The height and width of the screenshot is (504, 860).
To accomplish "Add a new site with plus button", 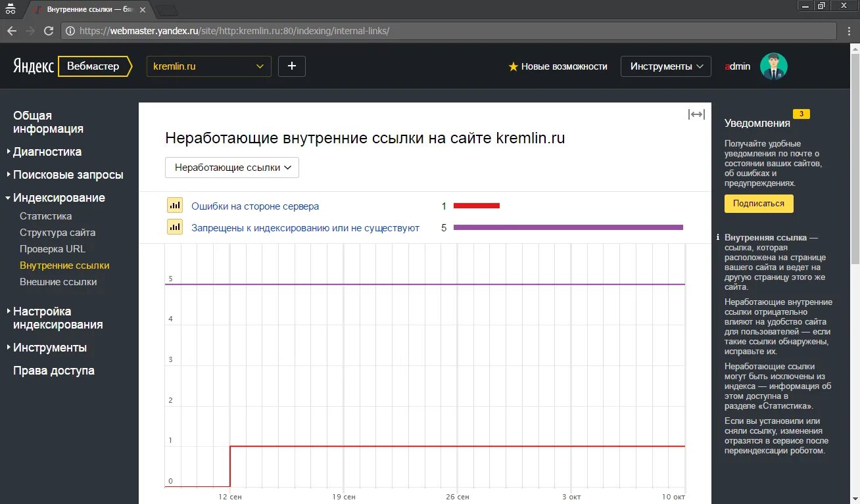I will coord(292,66).
